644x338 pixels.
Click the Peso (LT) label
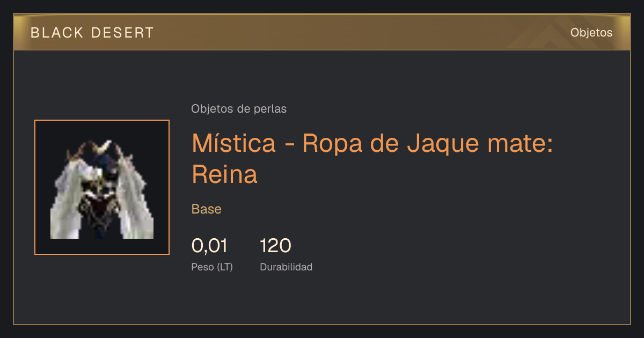coord(212,267)
